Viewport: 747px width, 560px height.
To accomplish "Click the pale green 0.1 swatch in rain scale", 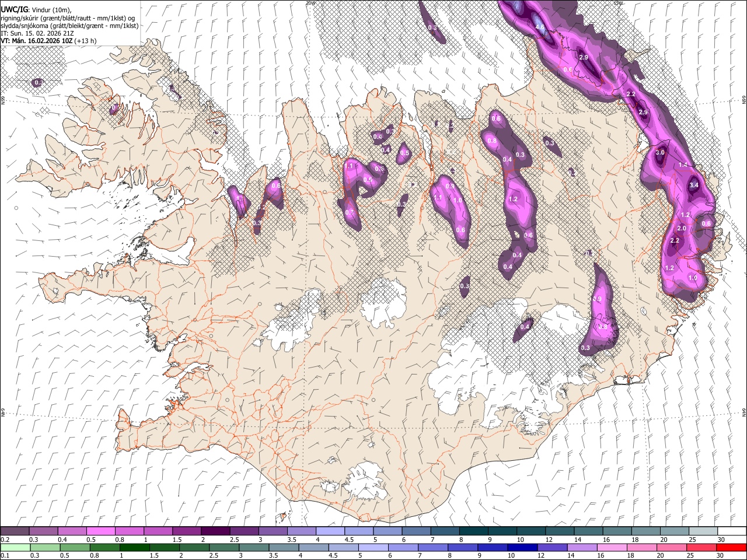I will pyautogui.click(x=15, y=548).
